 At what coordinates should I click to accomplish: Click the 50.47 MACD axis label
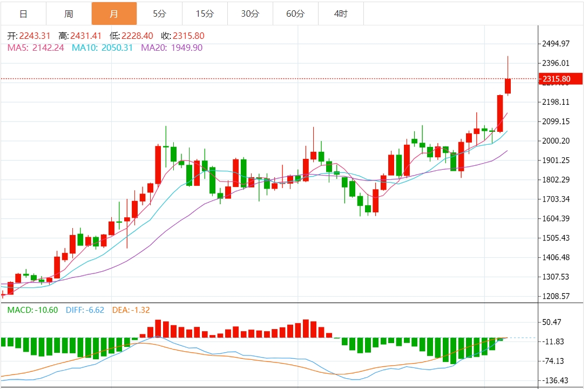(x=553, y=323)
